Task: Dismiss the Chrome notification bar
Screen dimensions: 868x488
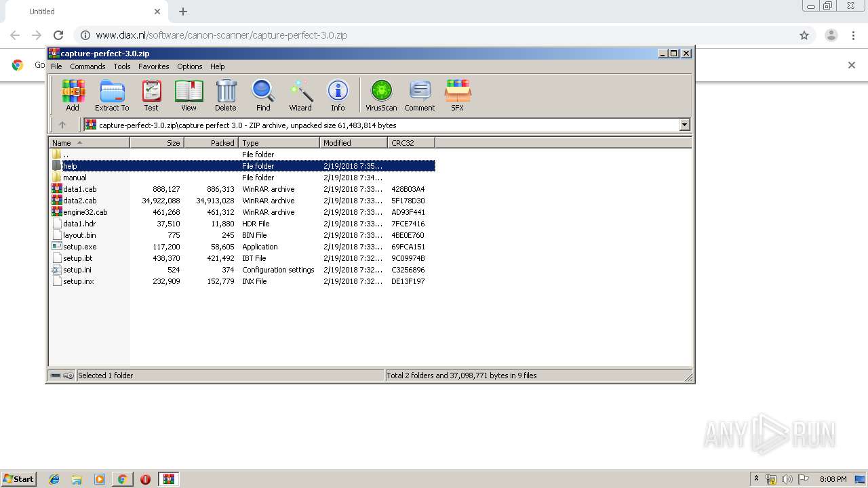Action: [852, 65]
